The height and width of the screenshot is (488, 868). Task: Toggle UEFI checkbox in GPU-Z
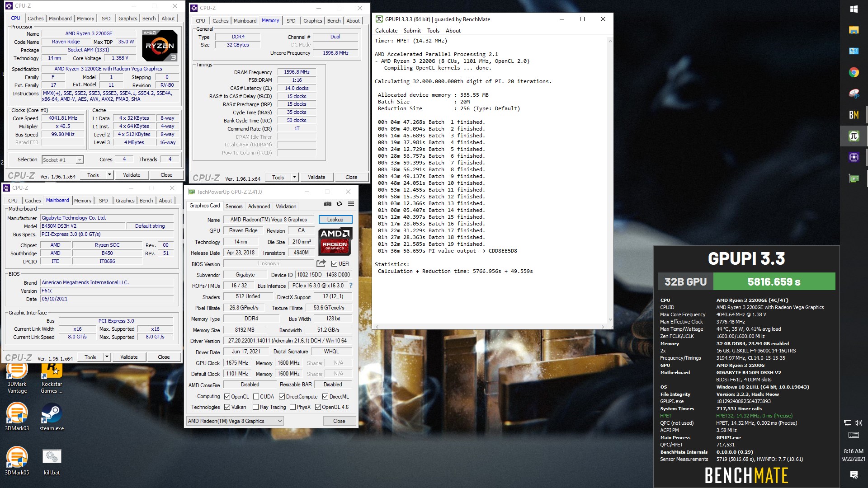click(334, 264)
